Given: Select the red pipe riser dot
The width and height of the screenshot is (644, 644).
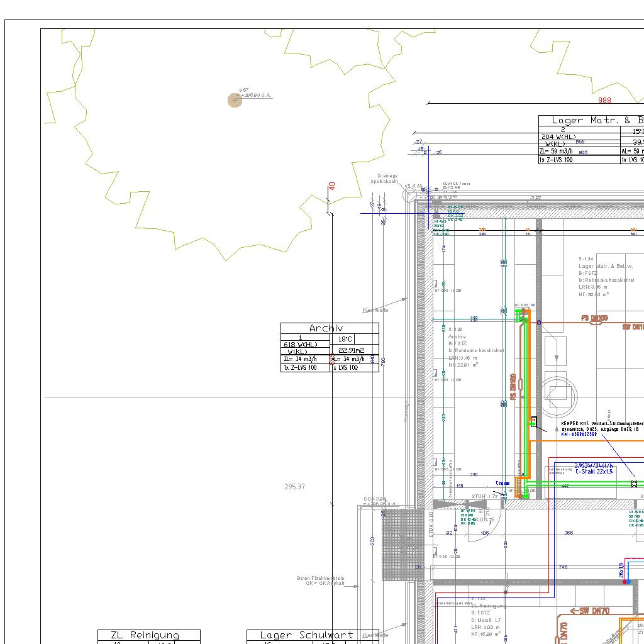Looking at the screenshot, I should [625, 582].
